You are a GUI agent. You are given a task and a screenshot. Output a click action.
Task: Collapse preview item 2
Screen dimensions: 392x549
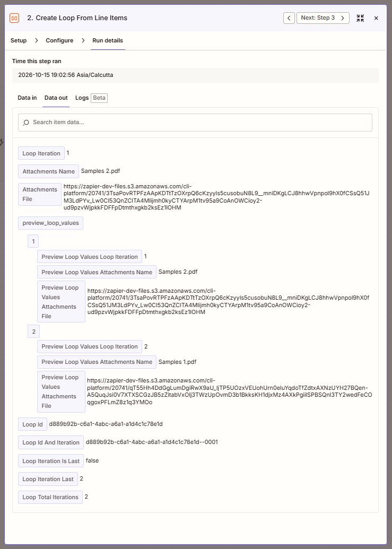[33, 331]
